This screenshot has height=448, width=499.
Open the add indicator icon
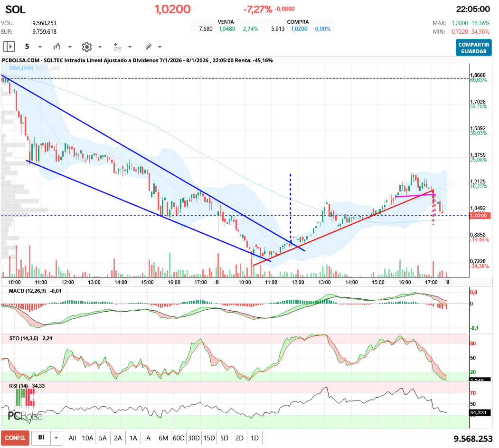coord(117,47)
